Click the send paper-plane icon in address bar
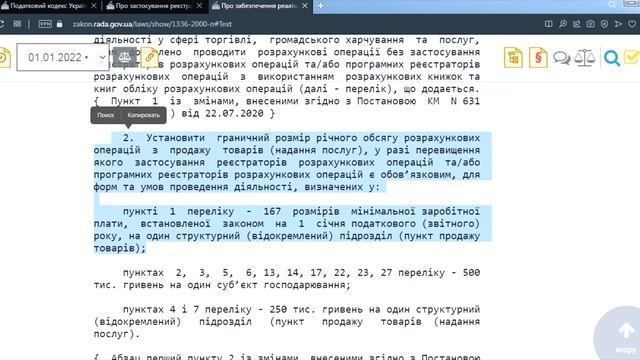This screenshot has height=360, width=640. [x=618, y=24]
